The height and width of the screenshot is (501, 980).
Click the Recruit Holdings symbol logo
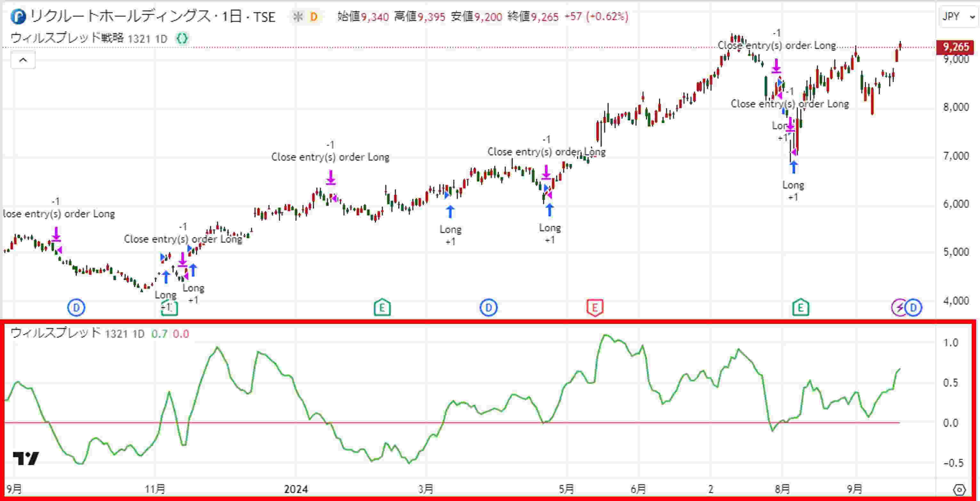(x=18, y=16)
